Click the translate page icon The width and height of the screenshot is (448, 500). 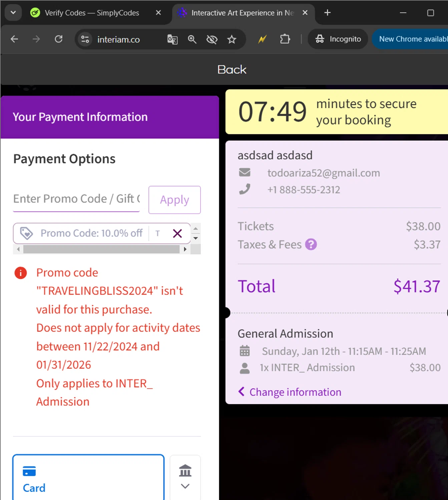[x=172, y=39]
